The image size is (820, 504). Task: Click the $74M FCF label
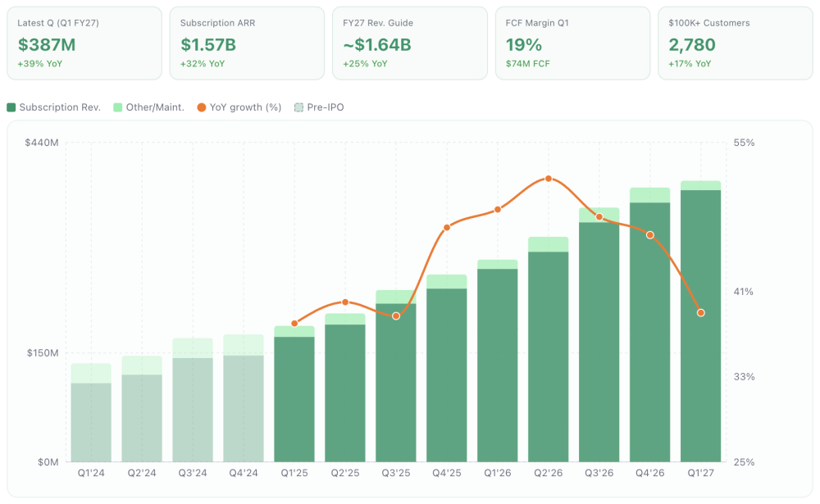(527, 64)
